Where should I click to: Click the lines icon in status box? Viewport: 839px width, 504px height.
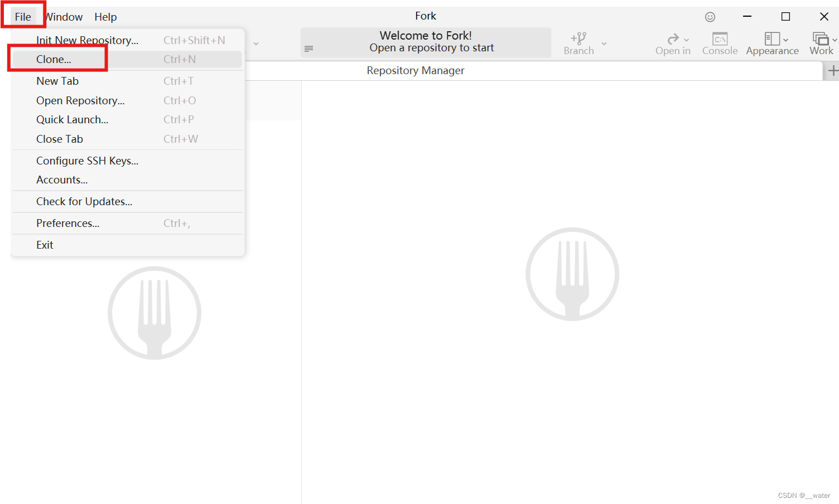[x=308, y=49]
